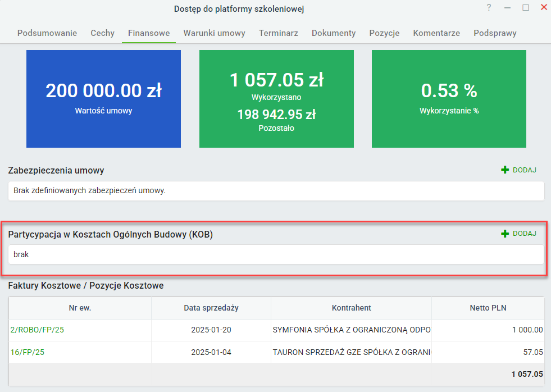
Task: Open the Terminarz tab
Action: click(279, 33)
